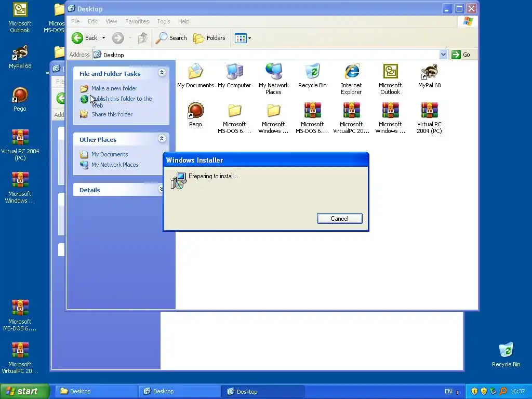Select MyPal 68 shortcut on desktop
The width and height of the screenshot is (532, 399).
click(x=20, y=57)
